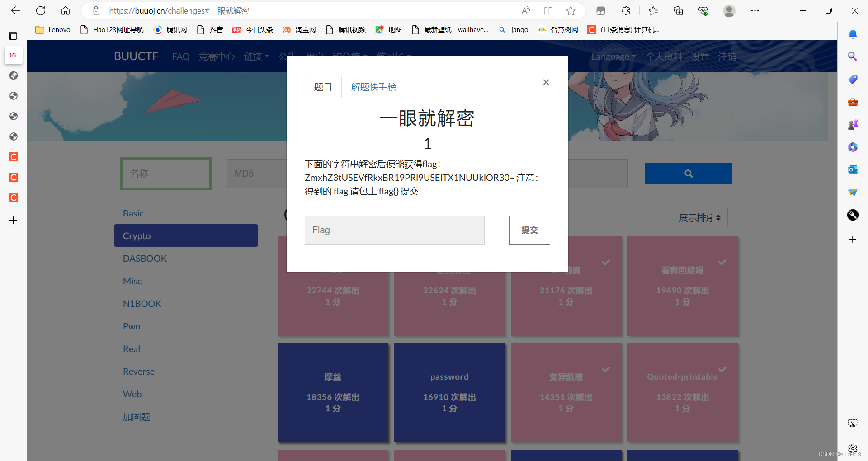Select the Web category link

coord(132,394)
